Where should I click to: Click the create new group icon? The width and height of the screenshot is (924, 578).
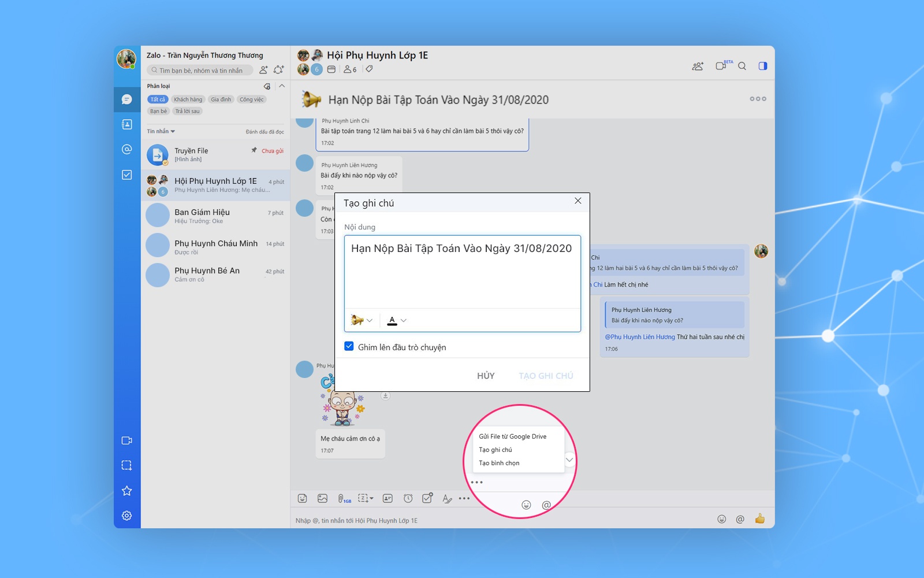279,70
